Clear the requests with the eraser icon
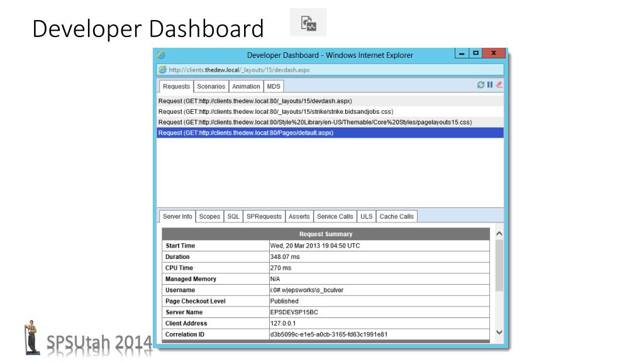Viewport: 644px width, 362px height. coord(499,85)
